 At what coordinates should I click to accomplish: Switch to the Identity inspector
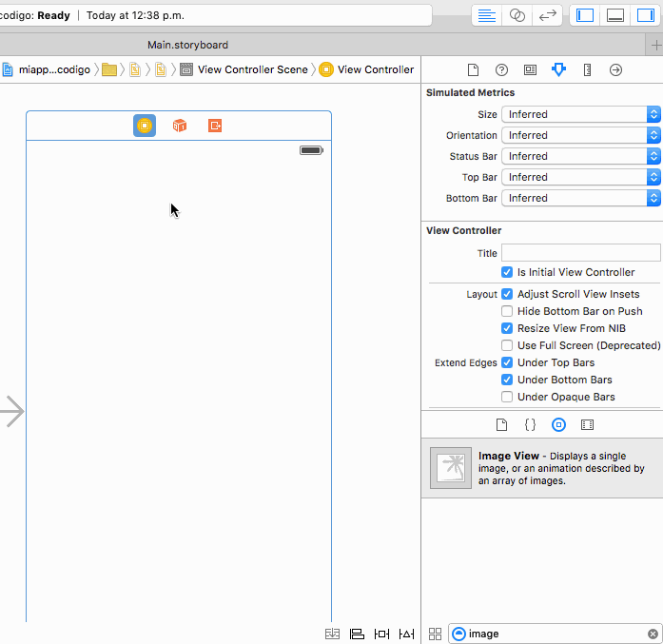[x=530, y=69]
